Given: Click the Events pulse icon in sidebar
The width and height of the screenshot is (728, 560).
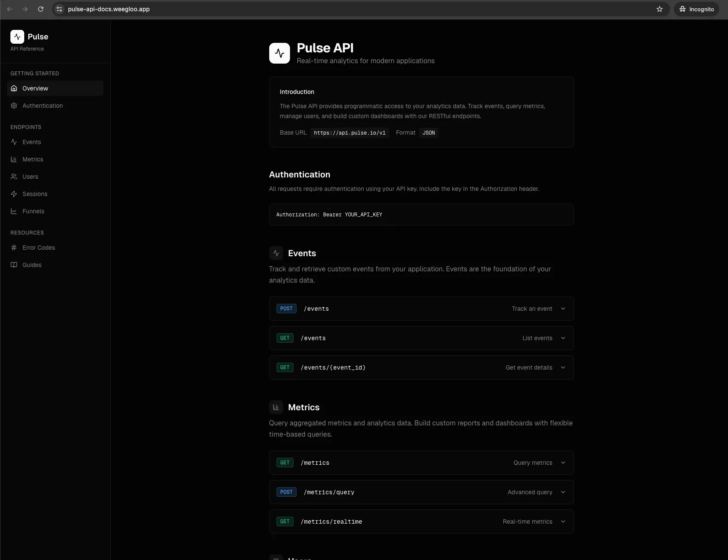Looking at the screenshot, I should [14, 142].
